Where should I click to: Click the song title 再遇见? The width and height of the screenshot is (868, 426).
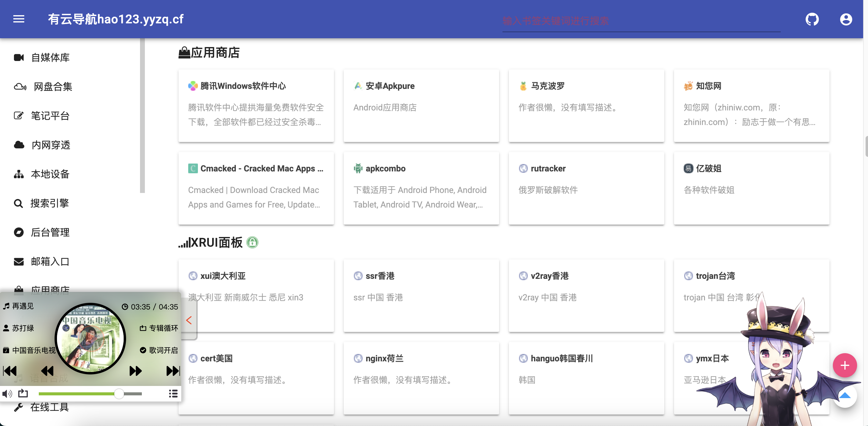[23, 306]
